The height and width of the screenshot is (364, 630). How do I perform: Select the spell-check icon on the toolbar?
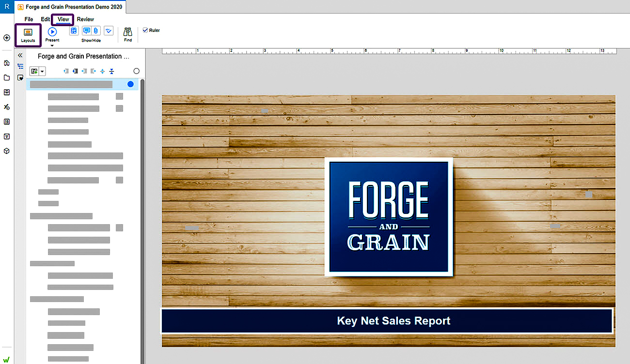108,30
